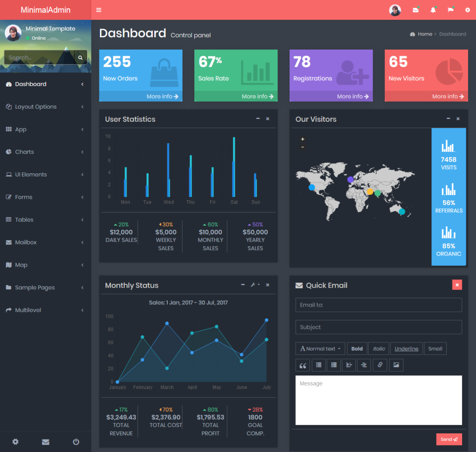Click the indent button in editor
The height and width of the screenshot is (452, 476).
pyautogui.click(x=364, y=365)
